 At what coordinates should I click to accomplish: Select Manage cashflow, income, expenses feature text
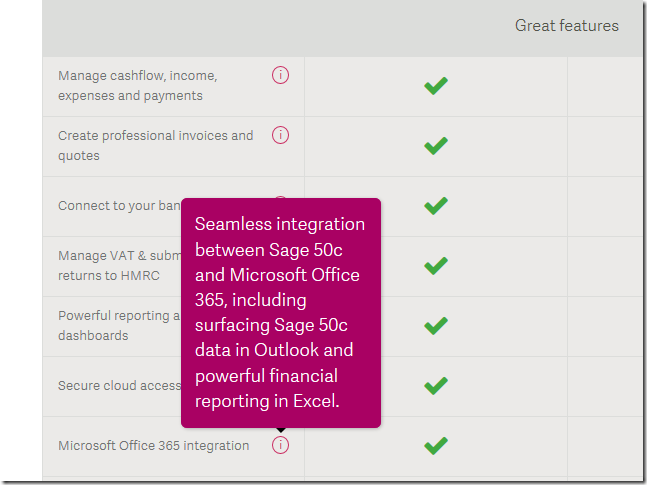138,85
